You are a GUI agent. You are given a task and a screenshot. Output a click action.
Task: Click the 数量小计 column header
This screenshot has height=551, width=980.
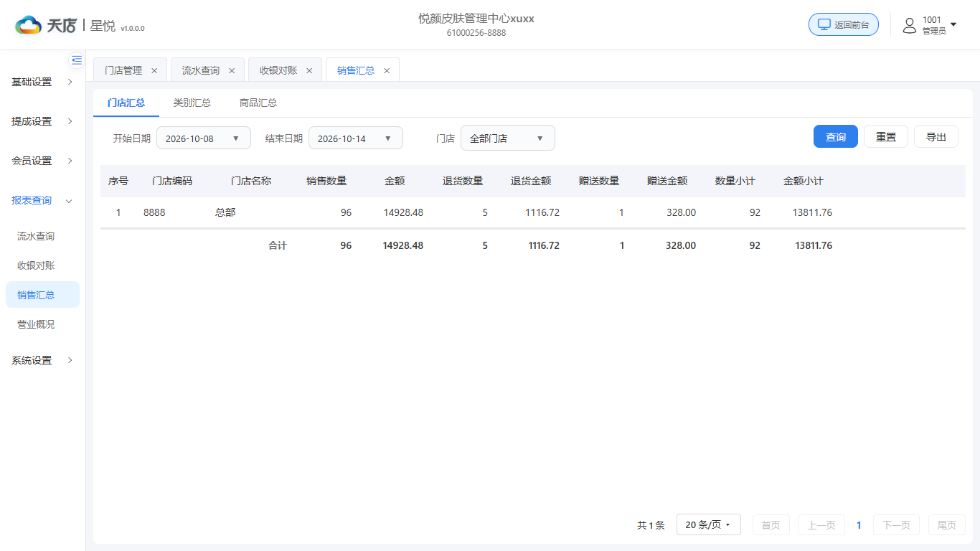click(x=735, y=181)
